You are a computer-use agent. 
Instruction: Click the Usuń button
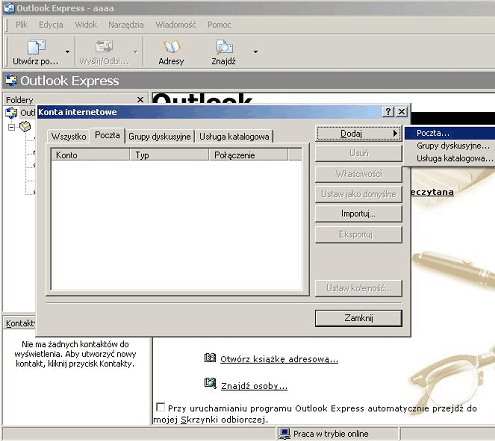[x=358, y=153]
